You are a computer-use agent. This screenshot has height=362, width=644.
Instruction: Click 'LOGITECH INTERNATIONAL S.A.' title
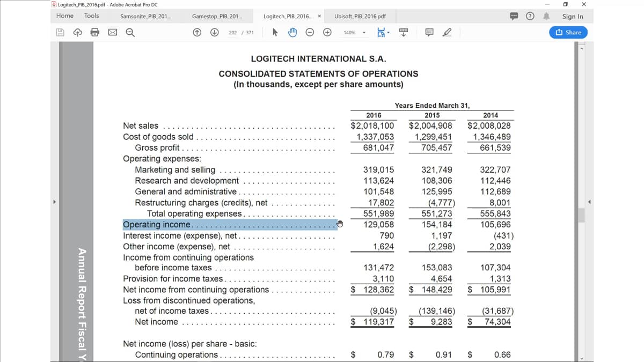319,59
